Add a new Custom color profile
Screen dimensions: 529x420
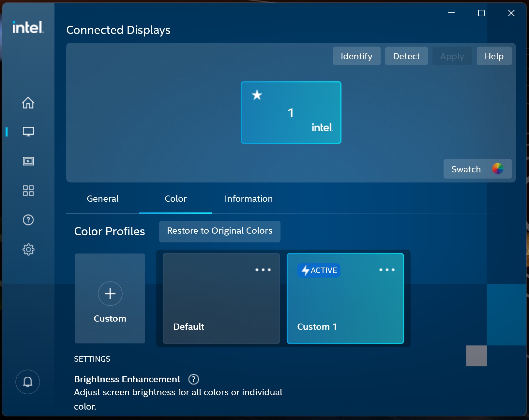[110, 294]
